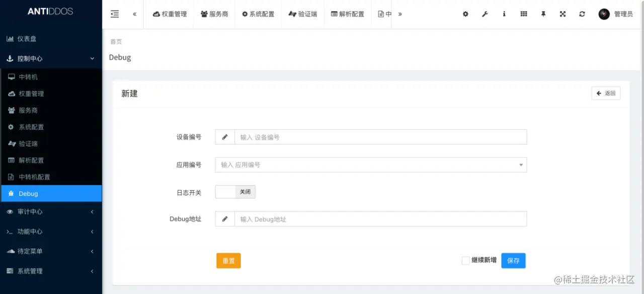Expand the 功能中心 sidebar group
Screen dimensions: 644x294
tap(51, 232)
